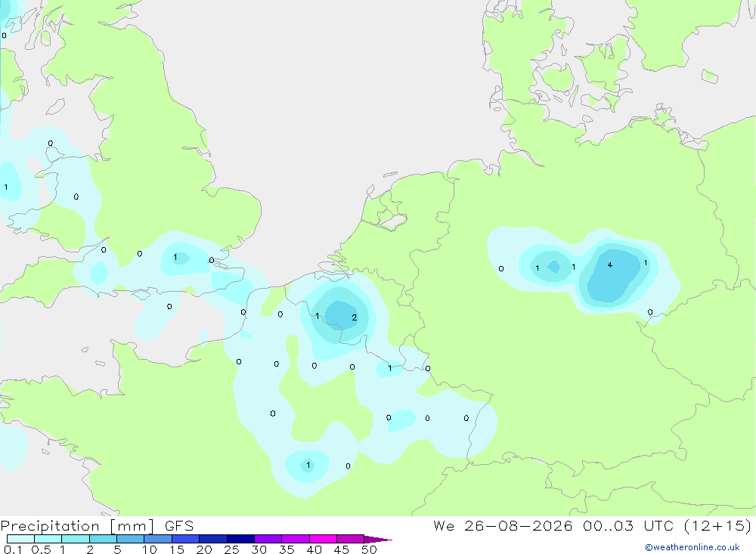Click the '40' legend scale label
This screenshot has width=756, height=554.
click(x=314, y=549)
